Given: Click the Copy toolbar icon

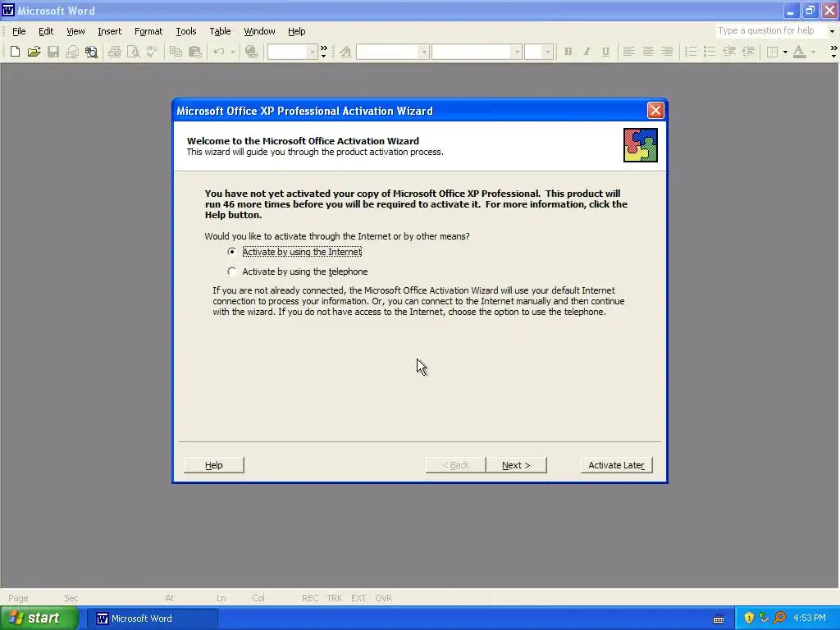Looking at the screenshot, I should coord(176,52).
